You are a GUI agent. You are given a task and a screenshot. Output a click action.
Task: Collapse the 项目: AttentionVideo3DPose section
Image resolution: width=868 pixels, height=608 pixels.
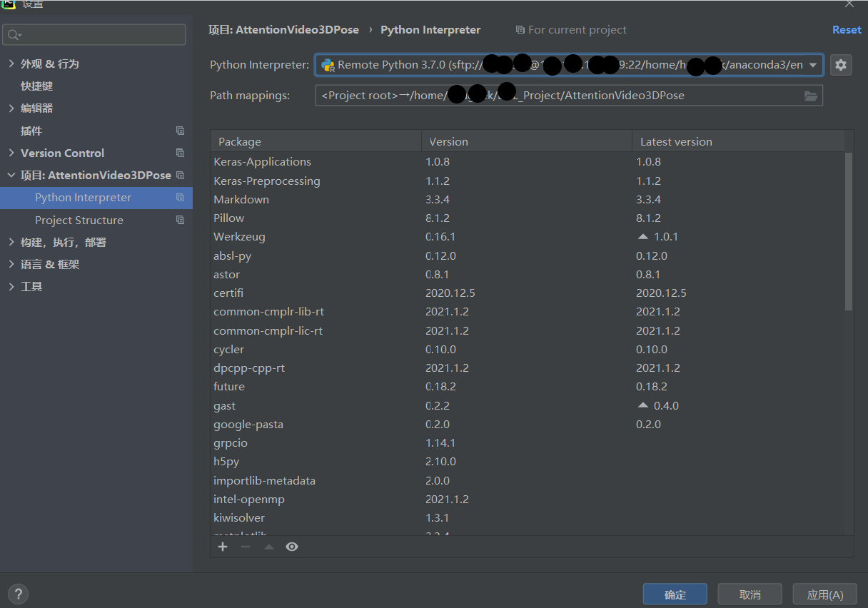11,175
